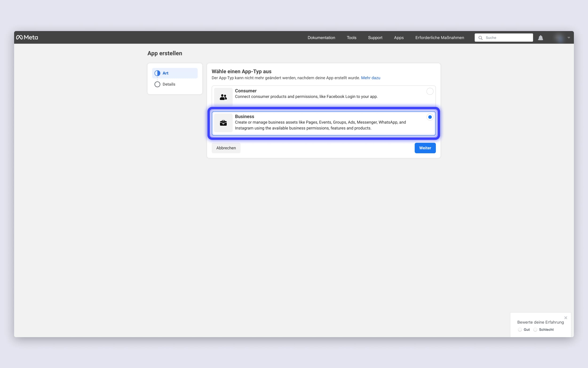Focus the Suche search field
The width and height of the screenshot is (588, 368).
[x=504, y=38]
